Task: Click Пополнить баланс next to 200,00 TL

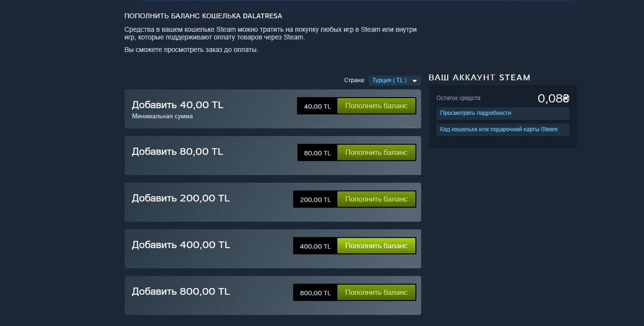Action: tap(376, 199)
